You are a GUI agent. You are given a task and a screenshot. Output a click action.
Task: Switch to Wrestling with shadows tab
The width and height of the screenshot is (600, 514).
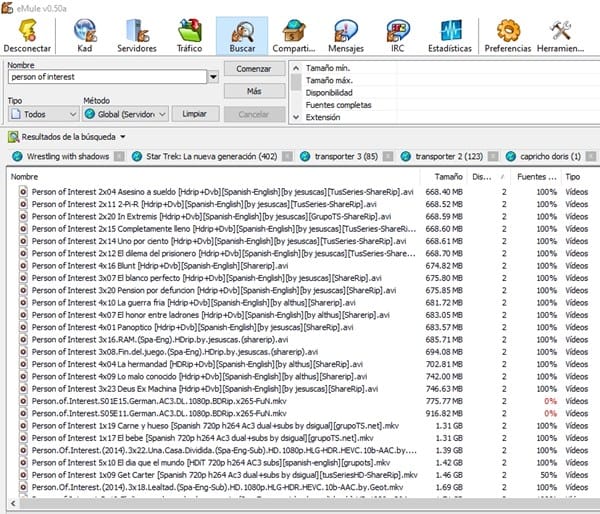[68, 156]
